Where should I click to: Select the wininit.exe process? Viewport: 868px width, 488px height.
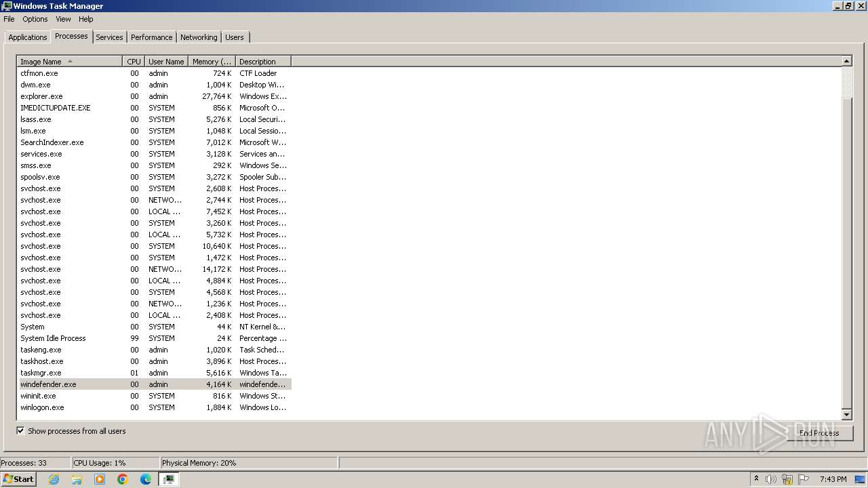click(x=154, y=396)
